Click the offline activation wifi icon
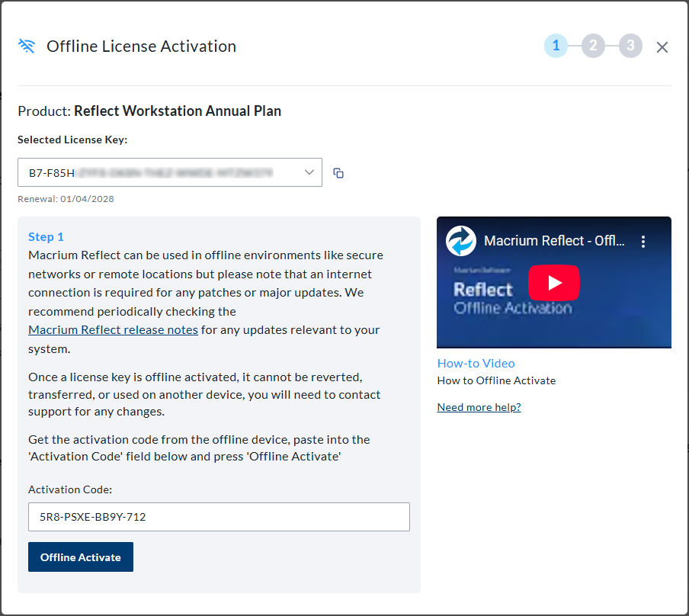 26,46
